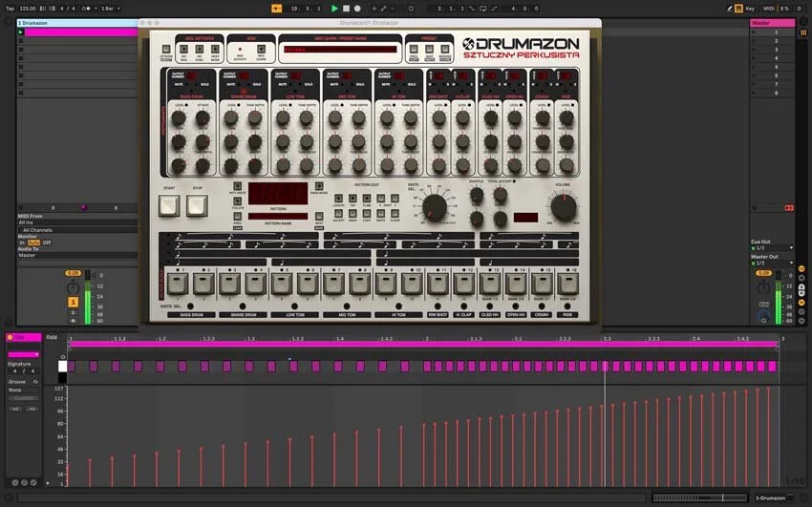Open the Master Out 1/2 dropdown
The width and height of the screenshot is (812, 507).
coord(772,263)
